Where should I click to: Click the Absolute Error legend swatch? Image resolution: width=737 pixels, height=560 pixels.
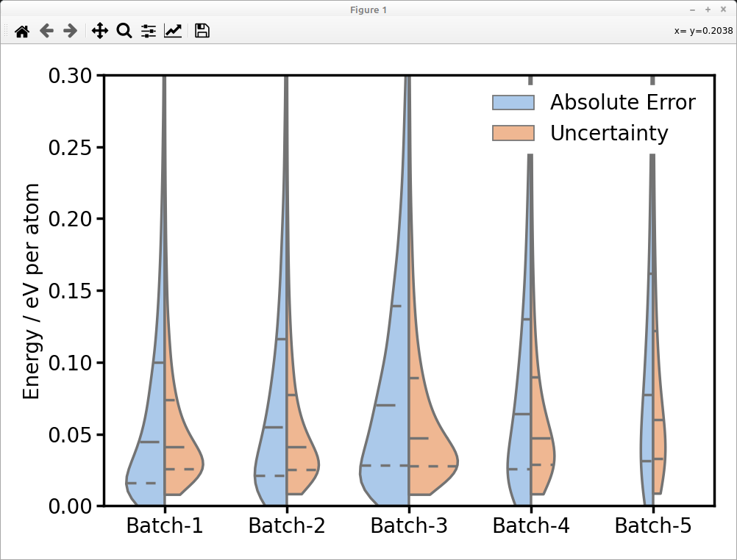[x=515, y=102]
